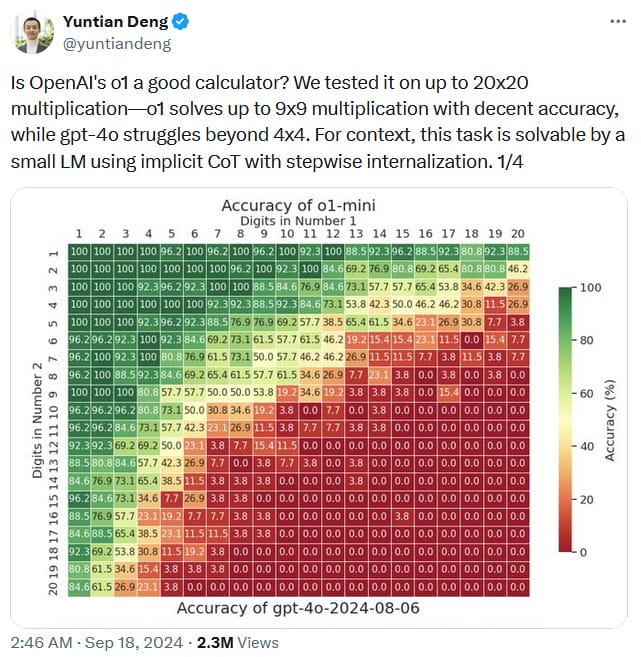
Task: Click the 0 tick on the colorbar
Action: point(586,551)
